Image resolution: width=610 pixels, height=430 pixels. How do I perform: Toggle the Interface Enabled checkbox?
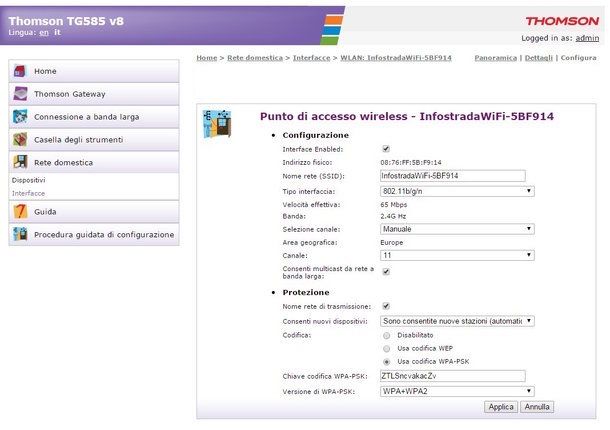pyautogui.click(x=386, y=148)
